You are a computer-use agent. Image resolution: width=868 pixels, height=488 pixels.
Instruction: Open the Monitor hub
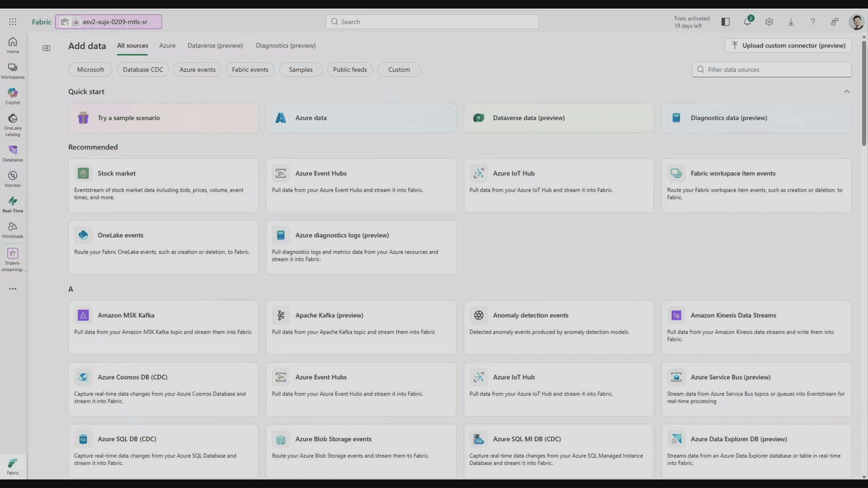coord(13,178)
